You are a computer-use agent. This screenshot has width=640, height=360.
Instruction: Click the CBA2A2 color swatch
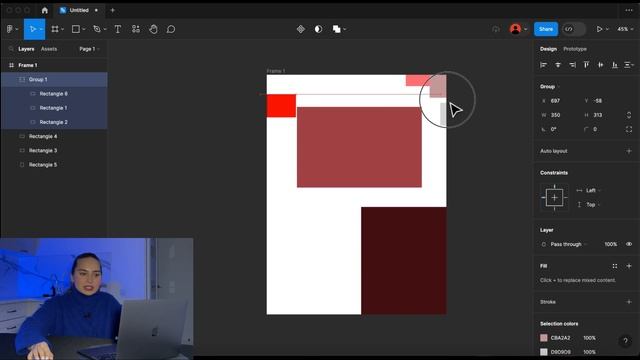coord(544,338)
